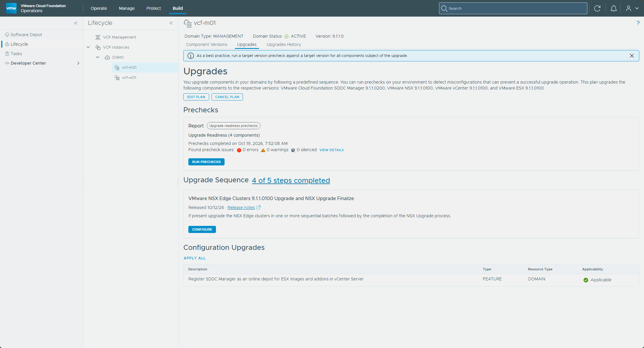Click the search magnifier icon

(444, 8)
